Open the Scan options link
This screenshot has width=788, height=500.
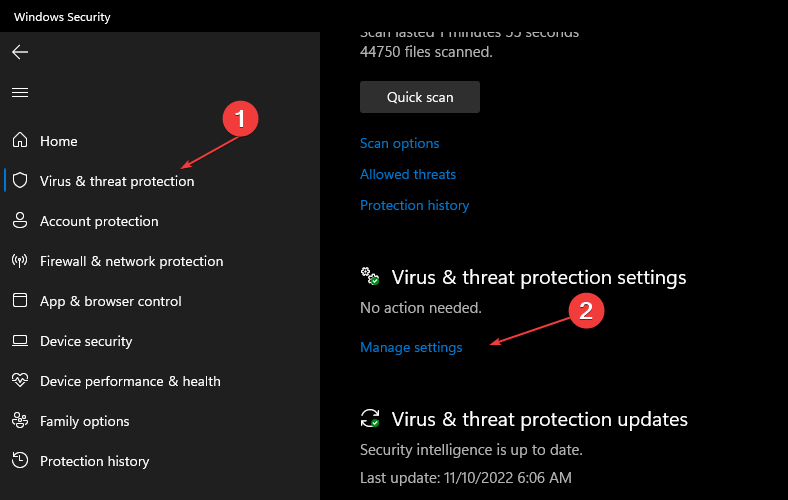(400, 144)
